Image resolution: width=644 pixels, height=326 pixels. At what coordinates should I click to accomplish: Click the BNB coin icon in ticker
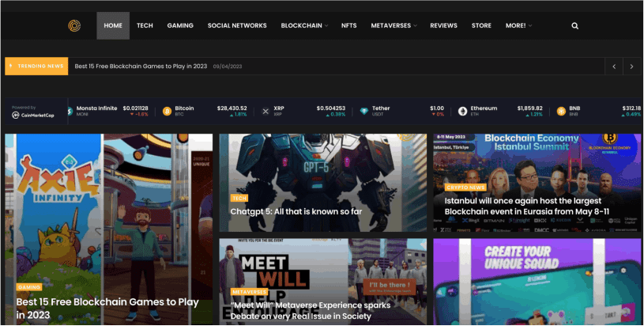point(561,111)
